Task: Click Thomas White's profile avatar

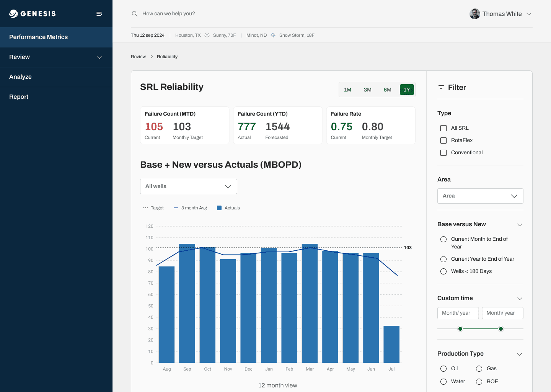Action: [x=475, y=14]
